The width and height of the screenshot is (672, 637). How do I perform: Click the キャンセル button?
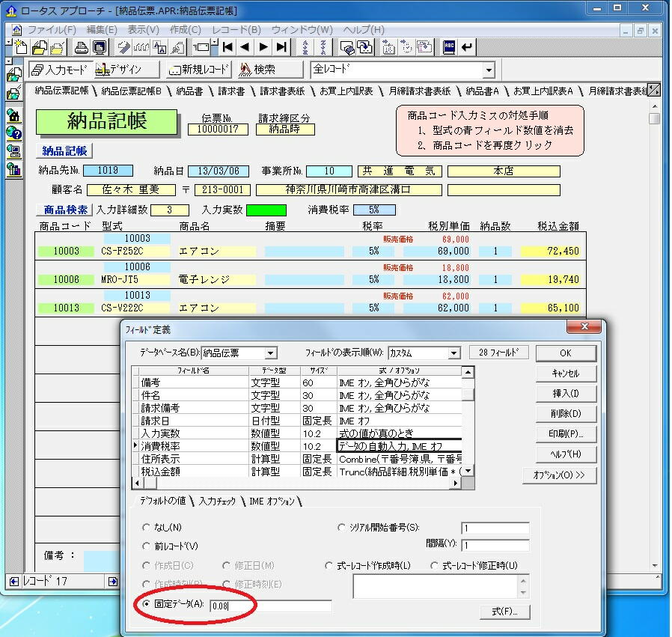[566, 374]
